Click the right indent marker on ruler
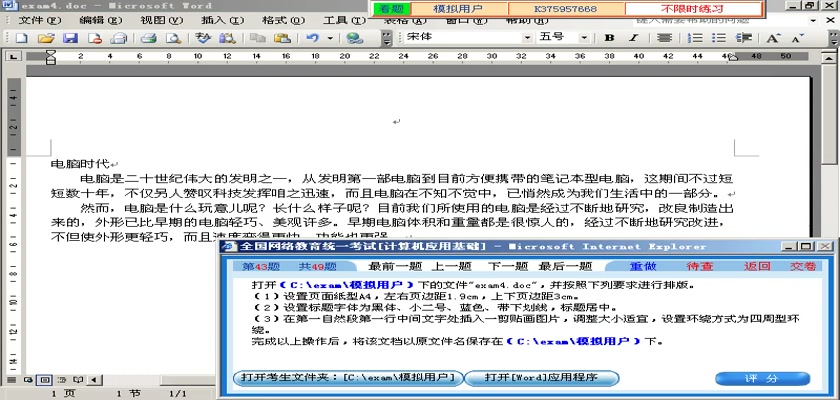Image resolution: width=840 pixels, height=400 pixels. 732,56
